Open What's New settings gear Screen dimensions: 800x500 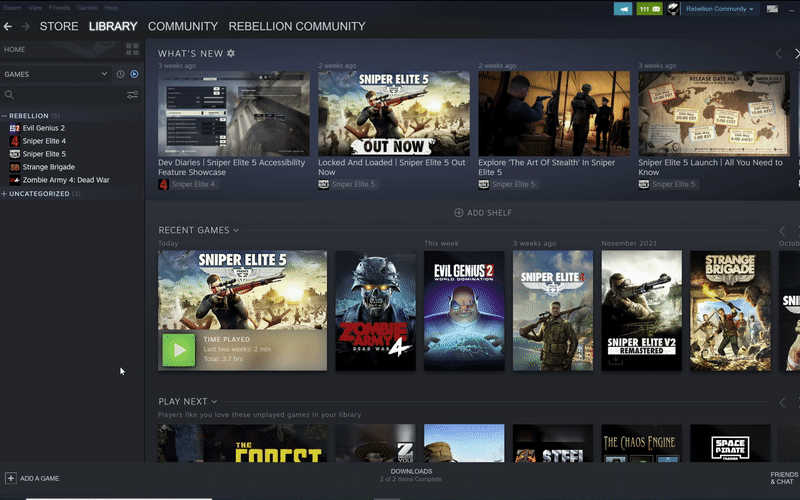(x=231, y=53)
